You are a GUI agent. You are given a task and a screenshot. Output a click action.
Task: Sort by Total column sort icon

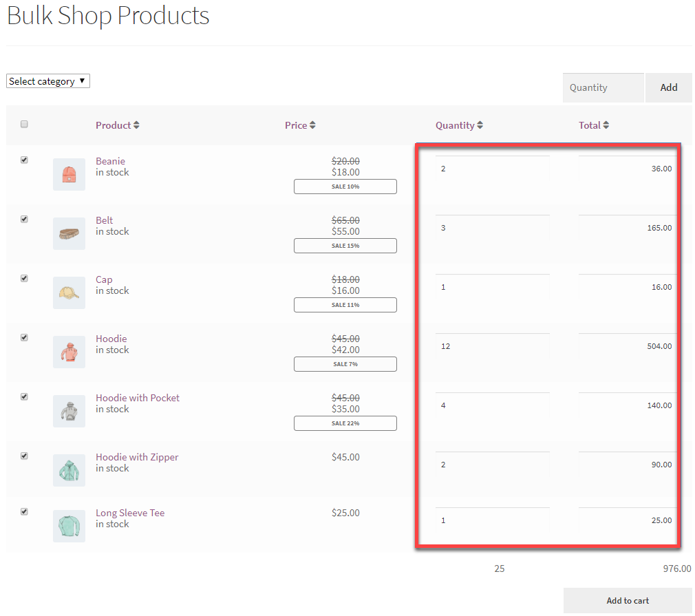tap(606, 125)
